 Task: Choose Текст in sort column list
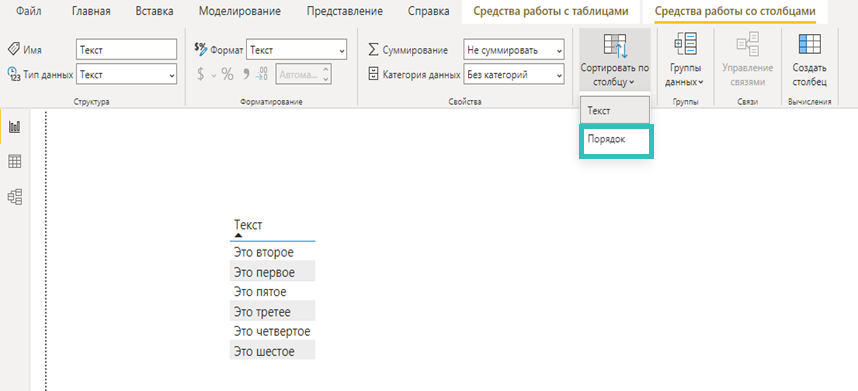coord(615,110)
